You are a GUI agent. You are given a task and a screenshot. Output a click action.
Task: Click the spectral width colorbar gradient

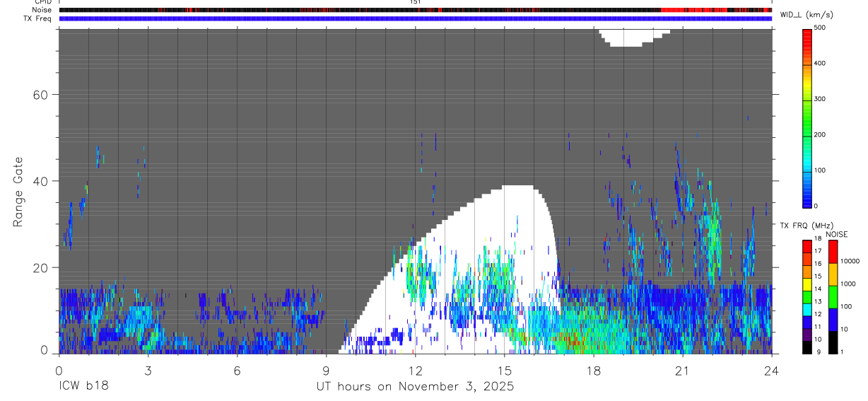[x=808, y=117]
